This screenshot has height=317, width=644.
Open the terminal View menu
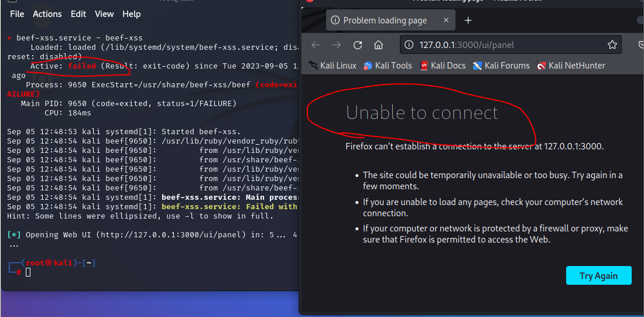click(104, 14)
